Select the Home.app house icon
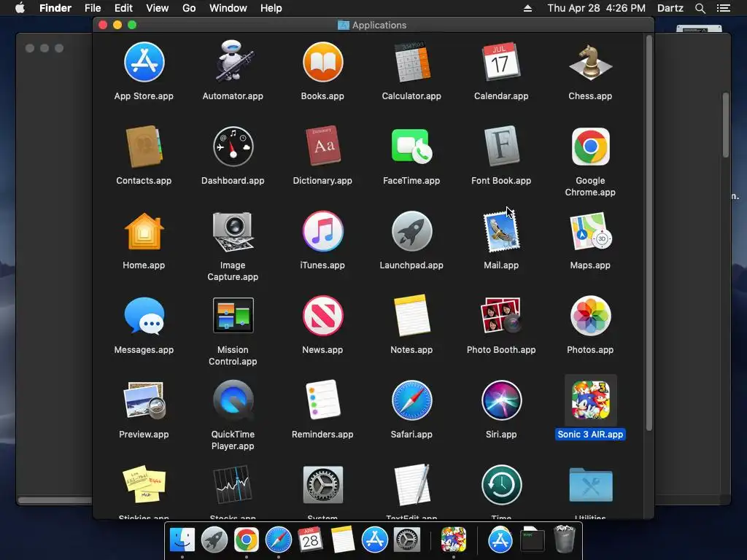747x560 pixels. coord(144,231)
